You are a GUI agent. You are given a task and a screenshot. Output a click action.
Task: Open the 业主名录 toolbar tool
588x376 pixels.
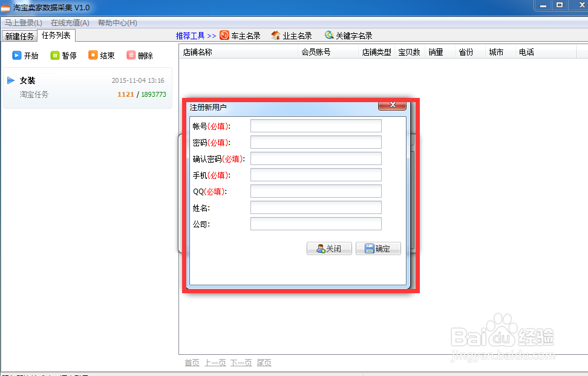coord(291,35)
